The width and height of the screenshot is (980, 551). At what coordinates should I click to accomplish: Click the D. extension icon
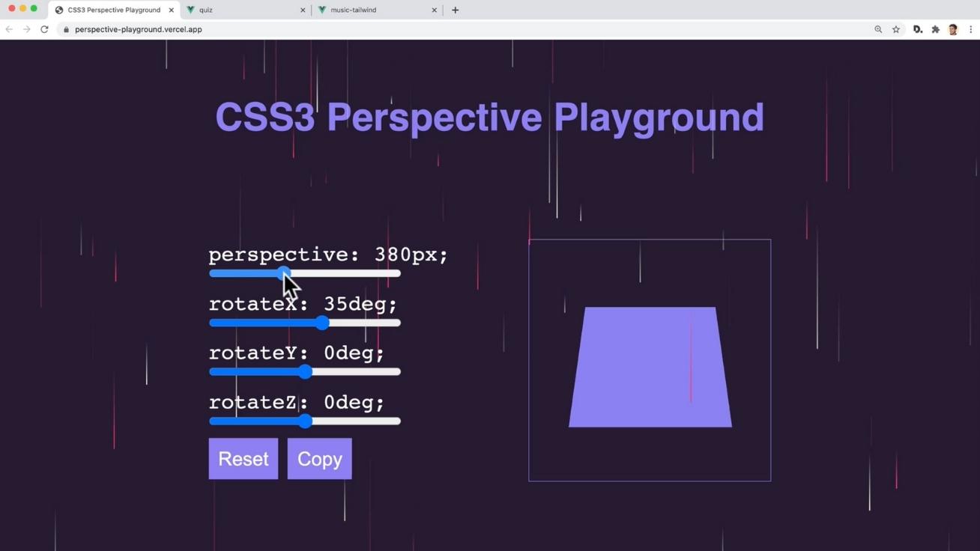(917, 29)
